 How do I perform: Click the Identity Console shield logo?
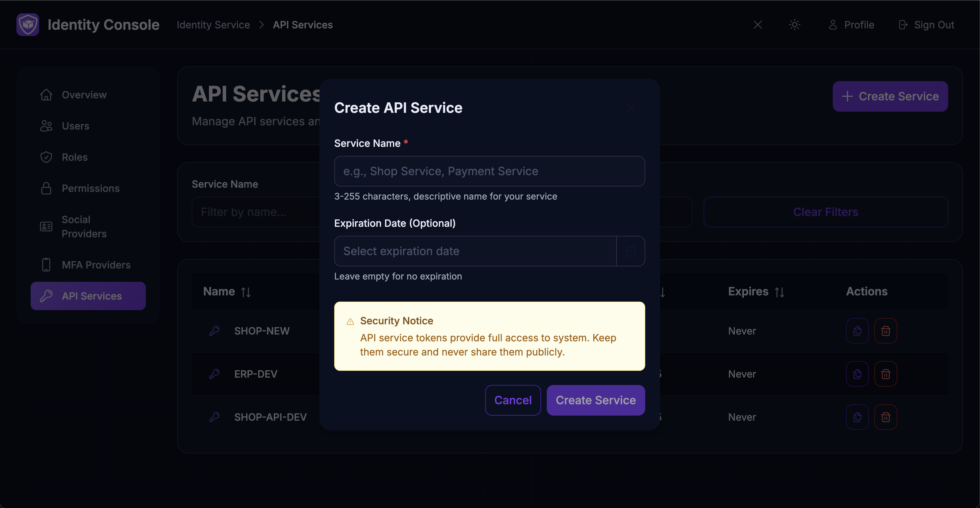point(28,24)
